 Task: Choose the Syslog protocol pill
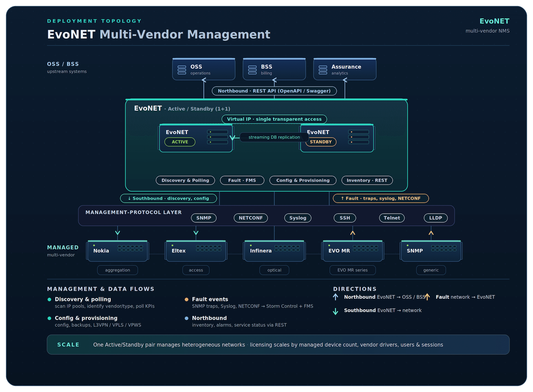tap(298, 218)
